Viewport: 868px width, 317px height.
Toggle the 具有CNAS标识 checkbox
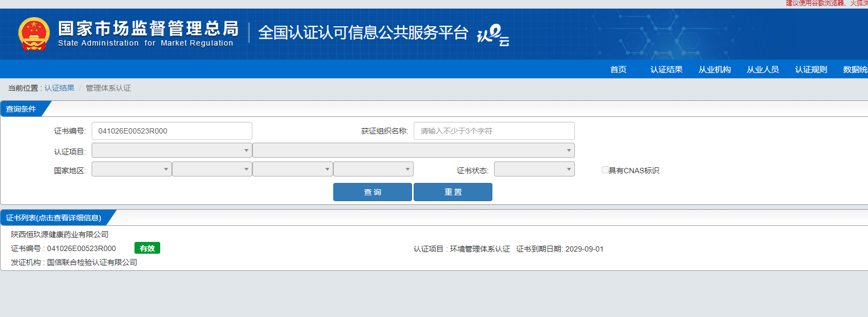pos(605,170)
